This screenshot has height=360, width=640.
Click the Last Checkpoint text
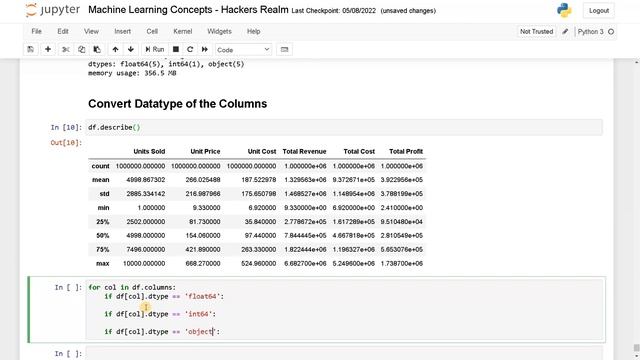click(x=333, y=11)
